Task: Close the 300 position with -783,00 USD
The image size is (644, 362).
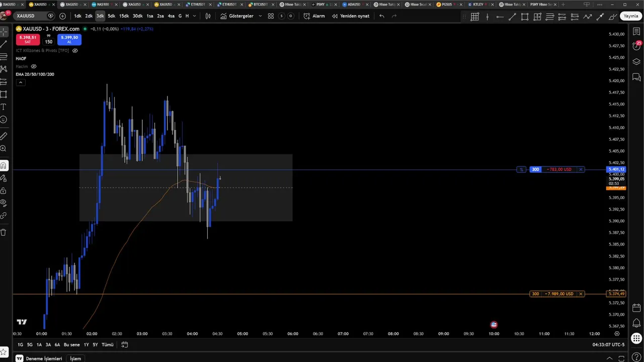Action: tap(581, 169)
